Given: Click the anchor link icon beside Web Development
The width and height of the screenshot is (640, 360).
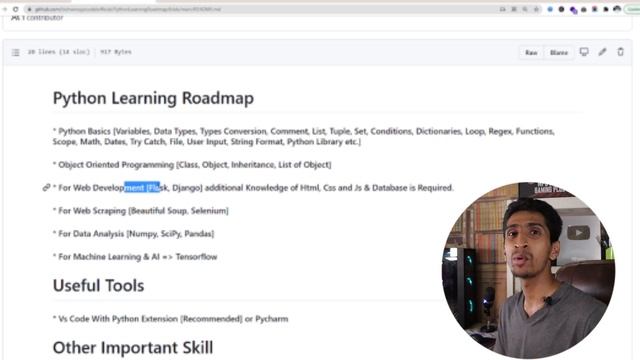Looking at the screenshot, I should click(46, 188).
